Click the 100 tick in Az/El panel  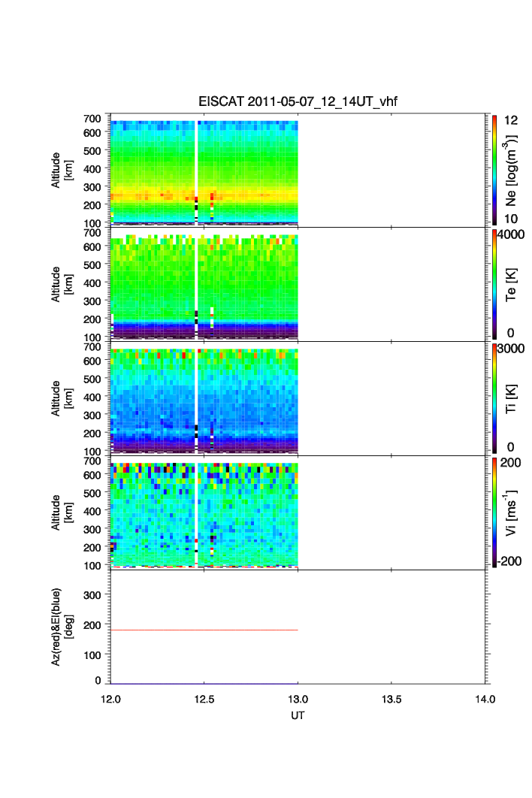(x=92, y=655)
